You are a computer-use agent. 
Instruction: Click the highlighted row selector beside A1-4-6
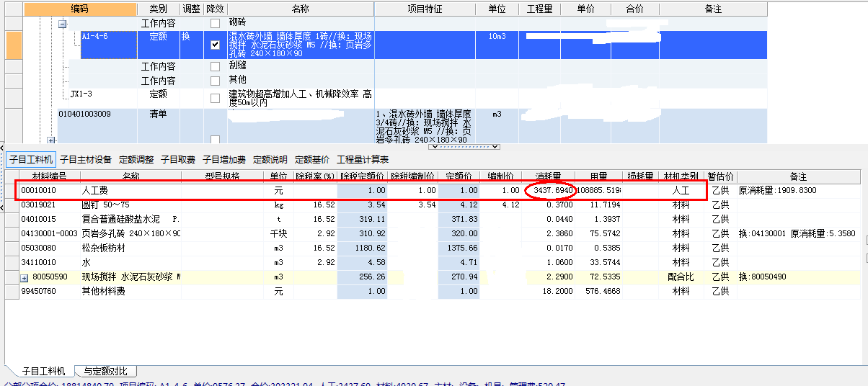(x=14, y=45)
